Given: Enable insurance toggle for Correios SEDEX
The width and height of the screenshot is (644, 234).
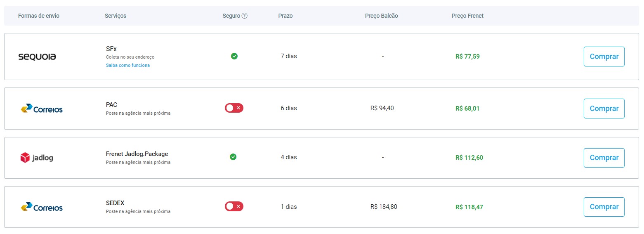Looking at the screenshot, I should tap(234, 206).
